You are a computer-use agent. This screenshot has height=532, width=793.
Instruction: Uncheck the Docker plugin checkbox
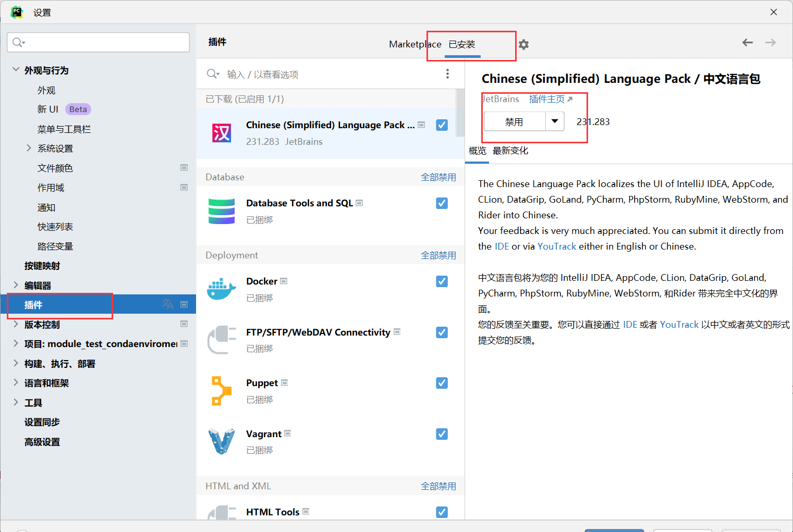442,281
